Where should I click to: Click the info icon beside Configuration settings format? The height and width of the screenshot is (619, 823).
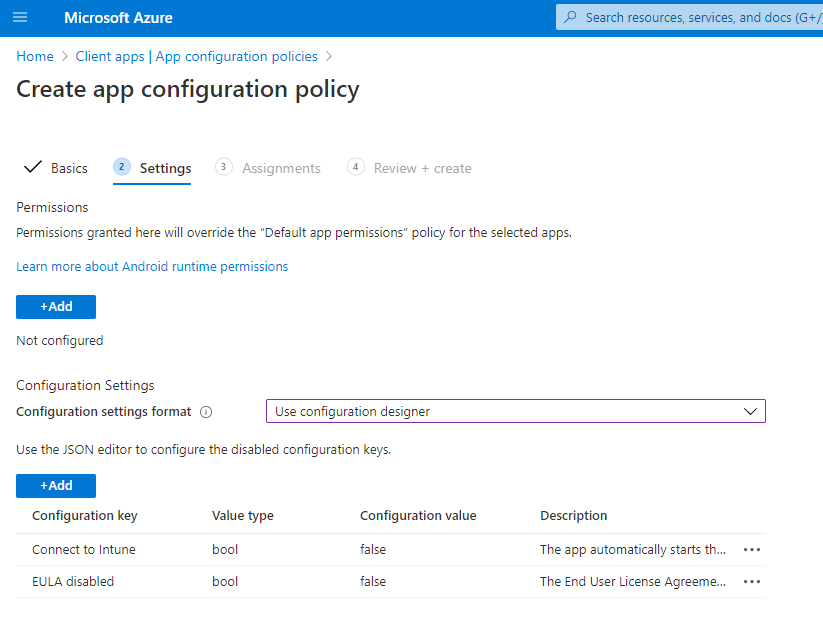pos(206,412)
